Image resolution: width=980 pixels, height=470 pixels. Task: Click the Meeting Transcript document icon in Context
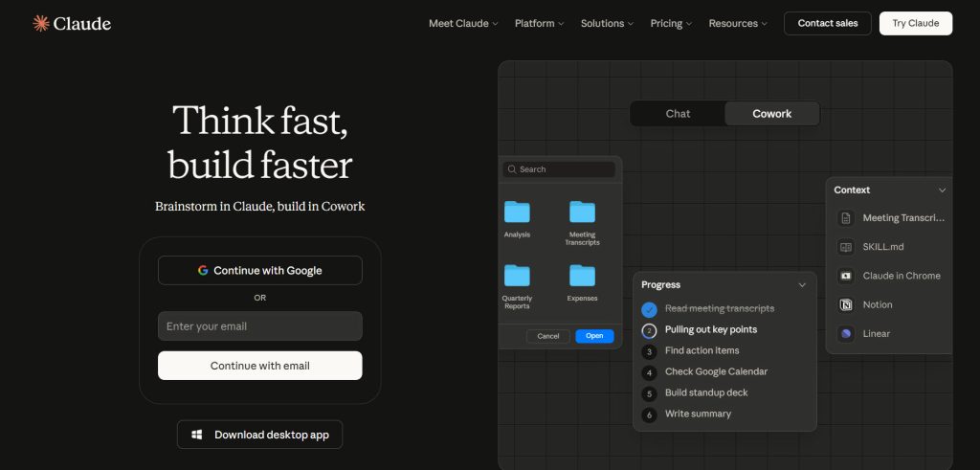coord(846,218)
